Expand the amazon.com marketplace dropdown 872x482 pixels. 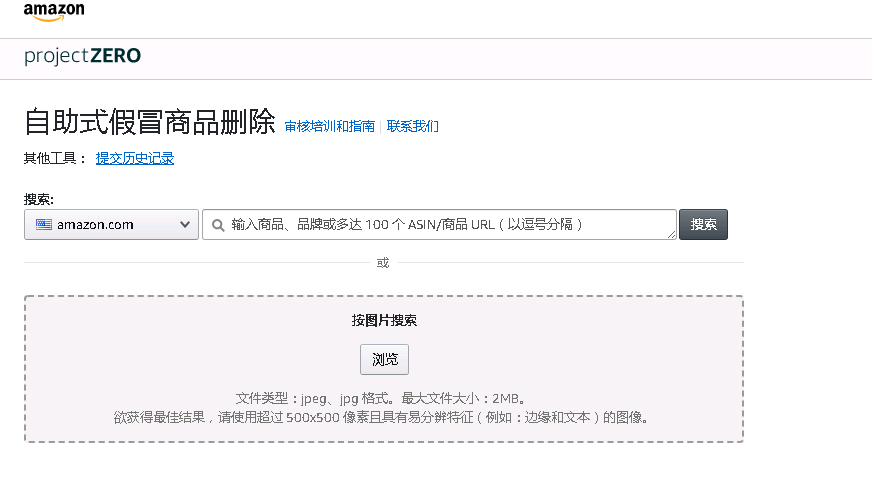coord(111,225)
